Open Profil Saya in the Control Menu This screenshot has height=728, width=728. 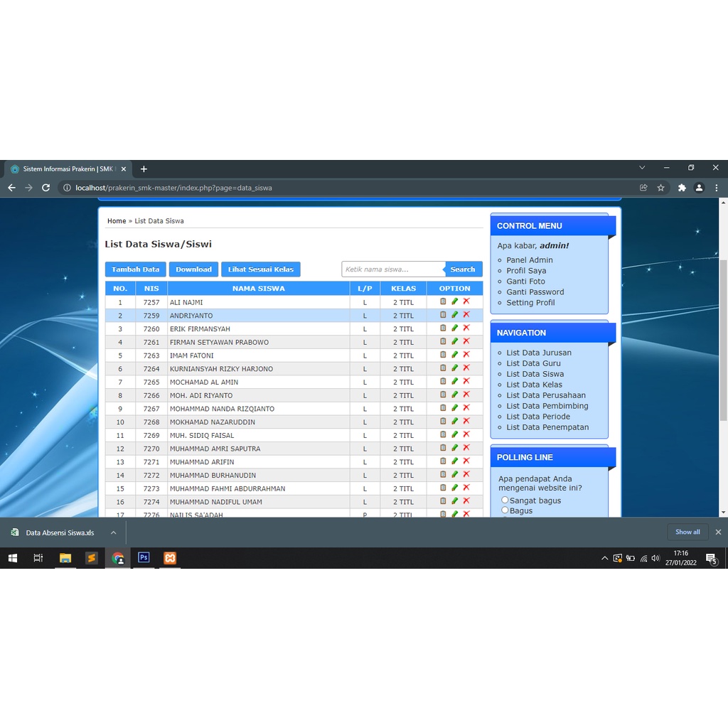coord(526,271)
